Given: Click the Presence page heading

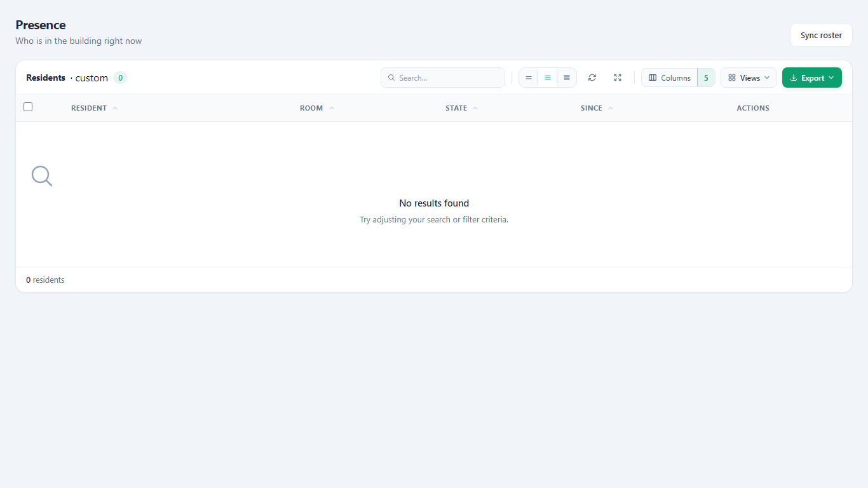Looking at the screenshot, I should pyautogui.click(x=41, y=25).
